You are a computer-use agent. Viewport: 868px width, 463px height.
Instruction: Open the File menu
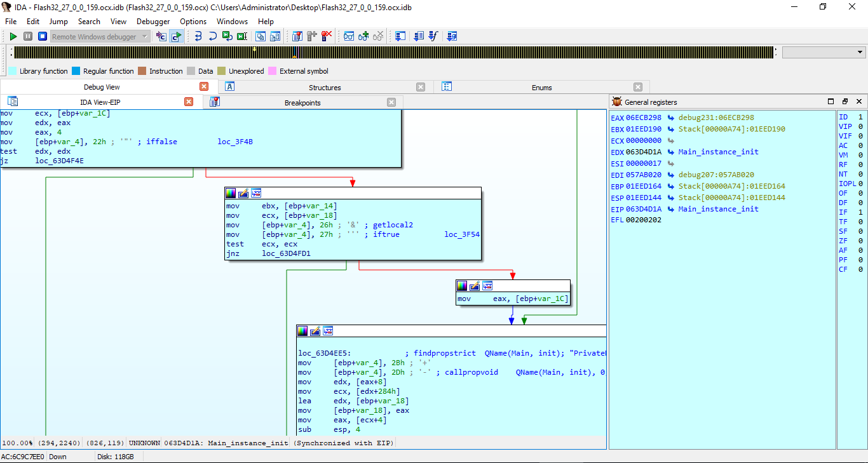click(11, 22)
